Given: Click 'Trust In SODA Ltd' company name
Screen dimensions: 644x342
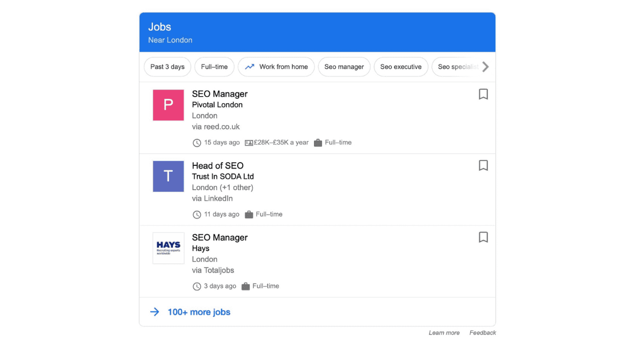Looking at the screenshot, I should click(223, 176).
